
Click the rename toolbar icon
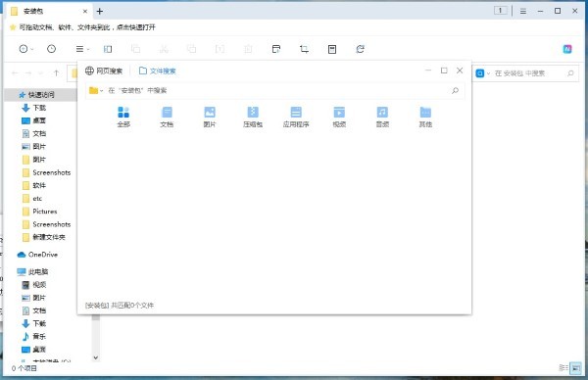[x=220, y=49]
